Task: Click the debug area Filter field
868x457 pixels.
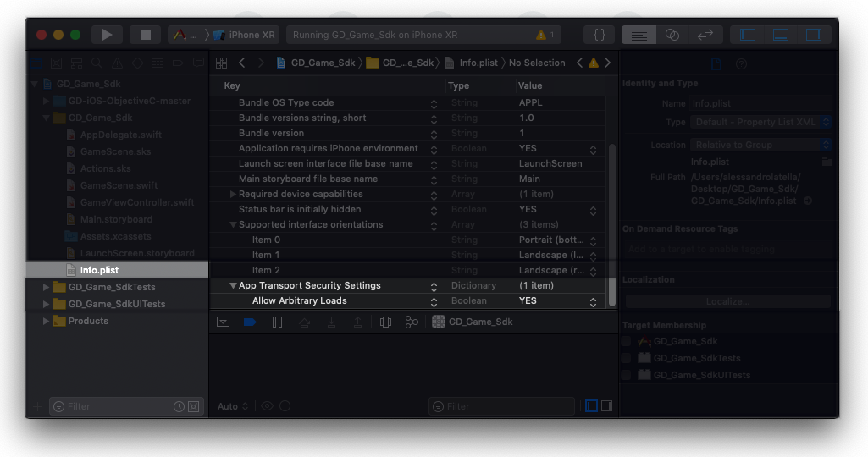Action: pyautogui.click(x=501, y=407)
